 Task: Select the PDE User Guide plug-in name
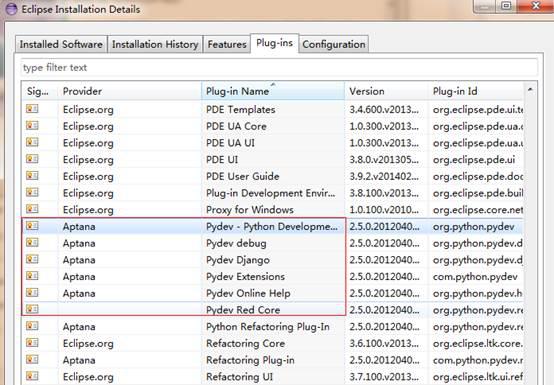tap(243, 176)
